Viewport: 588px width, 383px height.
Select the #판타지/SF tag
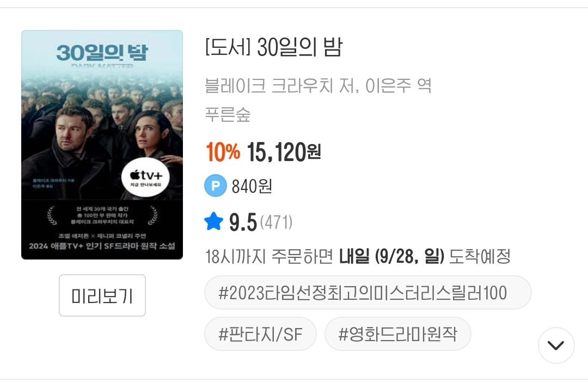(260, 333)
